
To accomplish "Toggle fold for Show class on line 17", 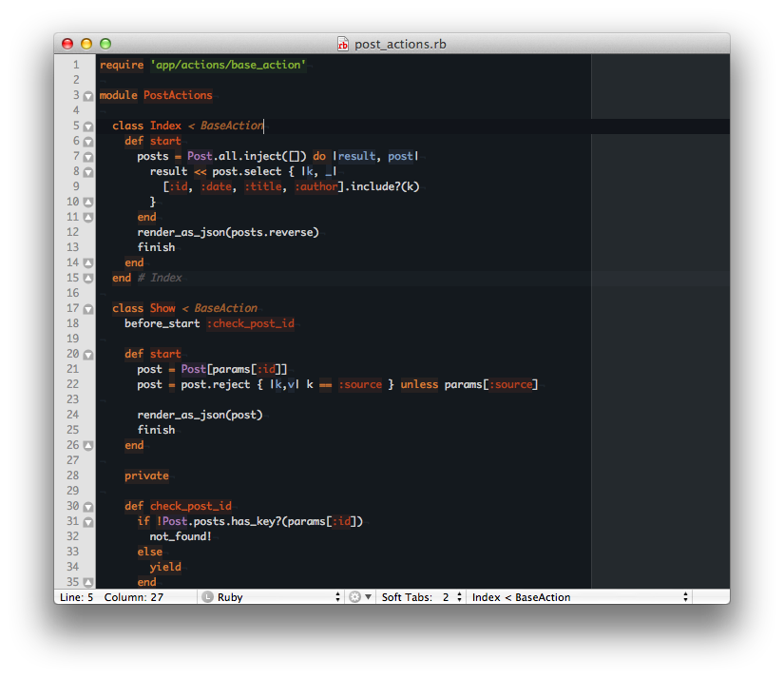I will click(88, 309).
